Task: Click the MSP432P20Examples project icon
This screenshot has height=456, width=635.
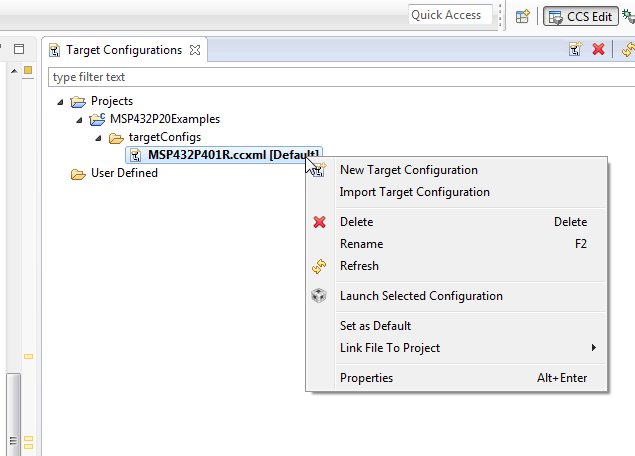Action: (x=97, y=119)
